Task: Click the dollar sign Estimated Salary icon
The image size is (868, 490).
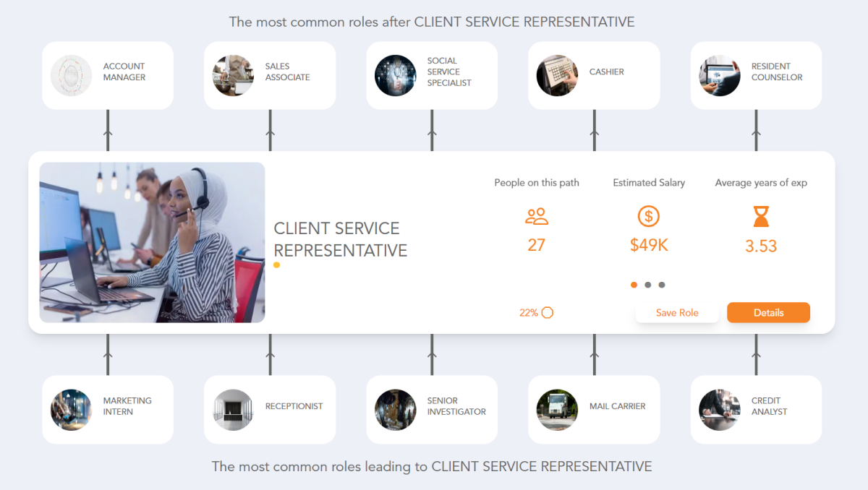Action: tap(648, 215)
